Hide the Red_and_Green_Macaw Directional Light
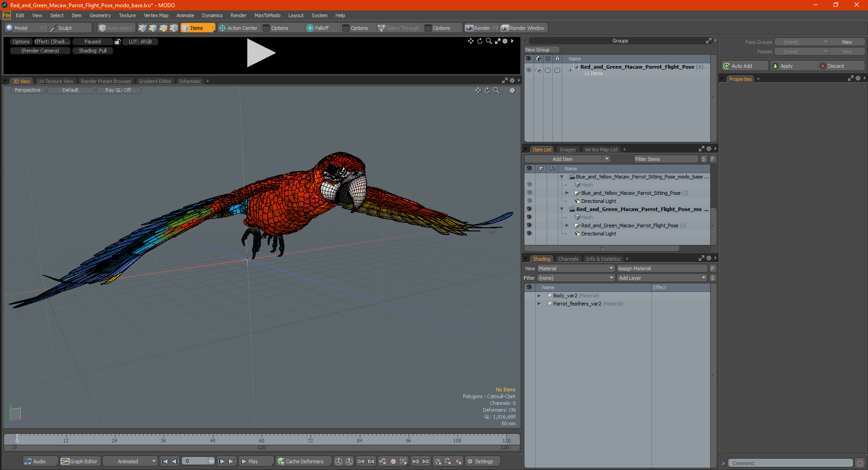 (x=529, y=234)
